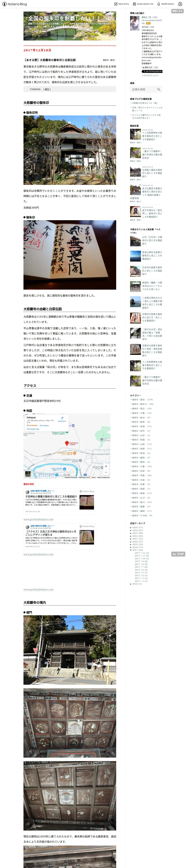Click the X follow @rcDSSRgaBQUkd button
This screenshot has width=186, height=868.
[152, 71]
